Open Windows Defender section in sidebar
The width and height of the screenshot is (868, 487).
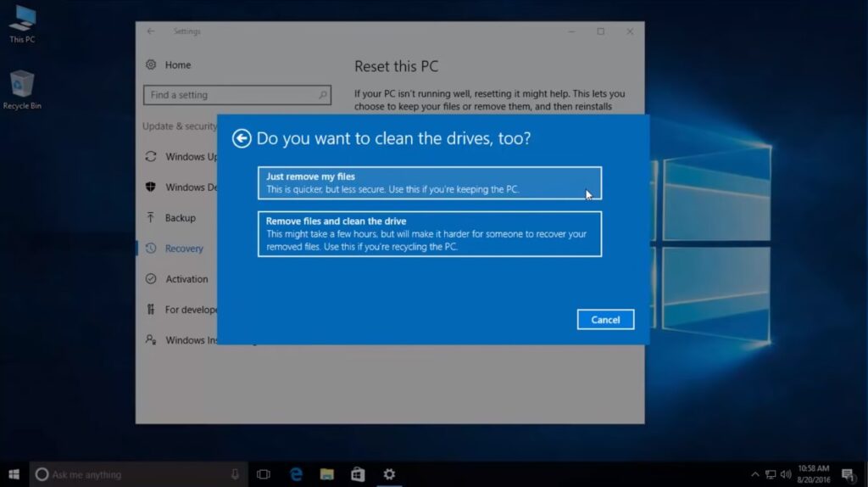tap(191, 188)
